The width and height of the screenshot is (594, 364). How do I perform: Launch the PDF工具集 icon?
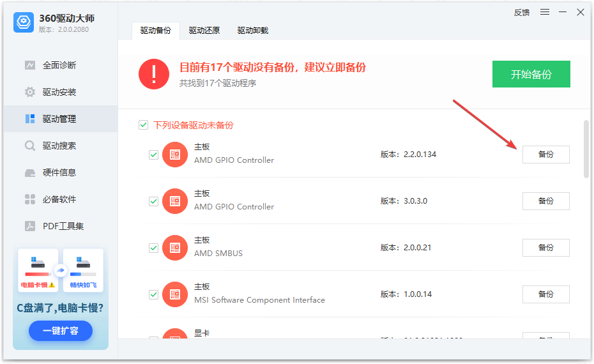[x=30, y=226]
